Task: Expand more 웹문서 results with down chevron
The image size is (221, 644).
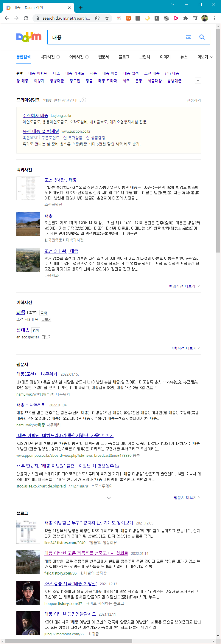Action: pos(109,498)
